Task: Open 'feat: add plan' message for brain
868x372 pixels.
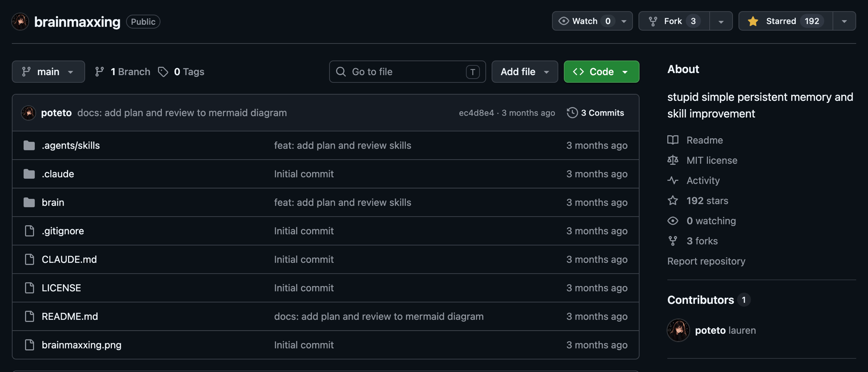Action: click(x=342, y=202)
